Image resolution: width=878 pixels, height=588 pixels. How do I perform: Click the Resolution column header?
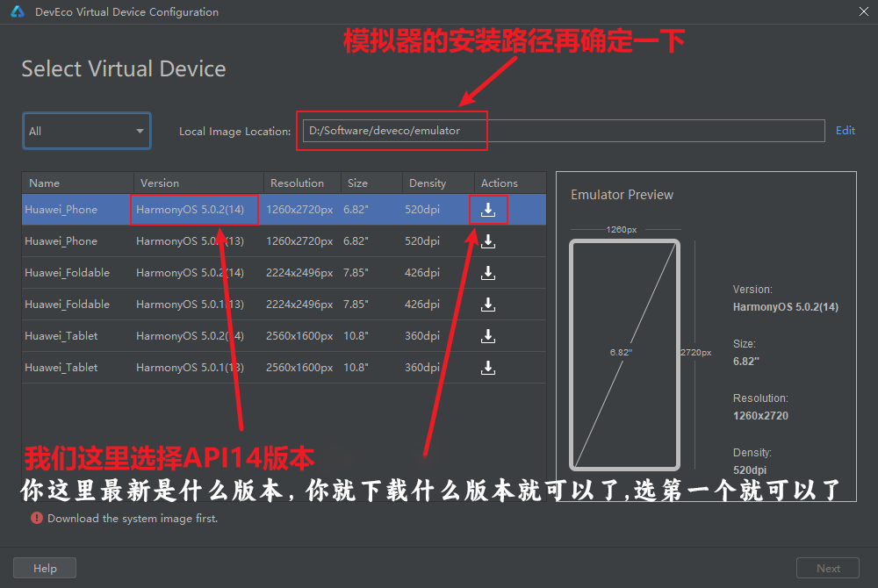click(302, 183)
